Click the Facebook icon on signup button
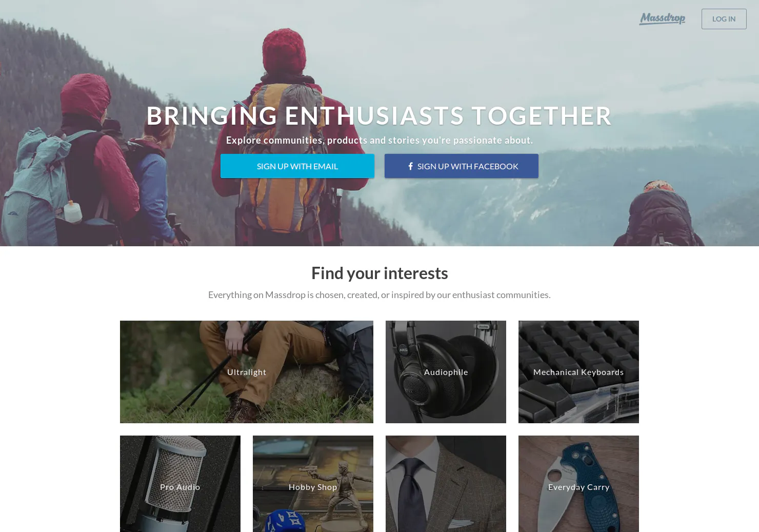759x532 pixels. tap(410, 166)
